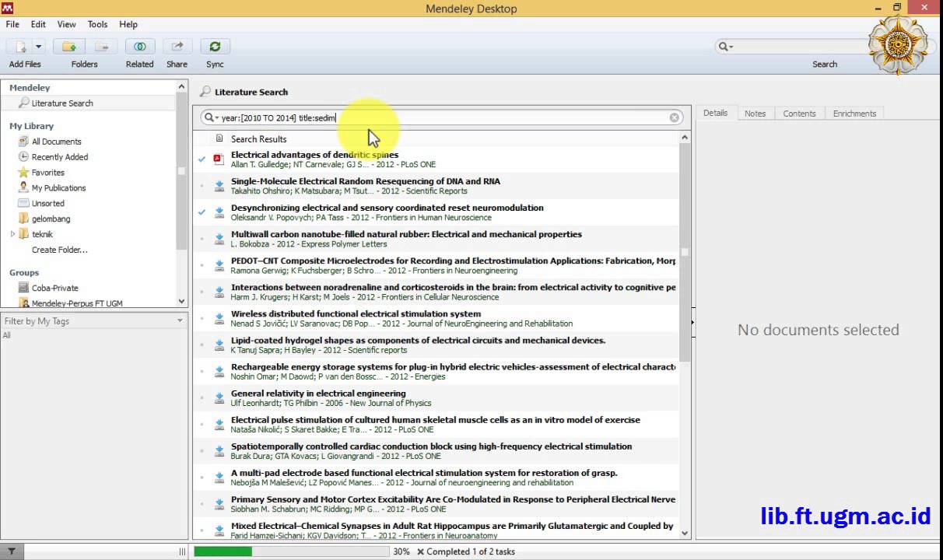
Task: Click save icon for Rechargeable energy storage paper
Action: 219,371
